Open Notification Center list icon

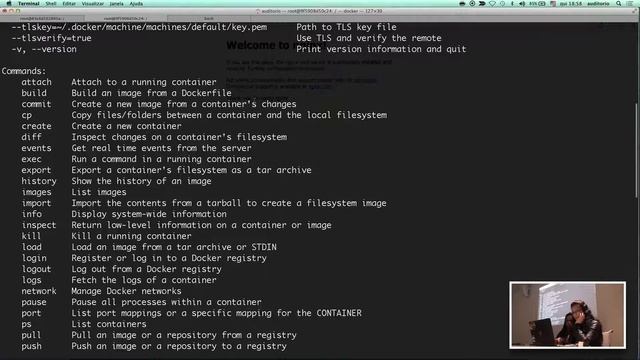(630, 4)
